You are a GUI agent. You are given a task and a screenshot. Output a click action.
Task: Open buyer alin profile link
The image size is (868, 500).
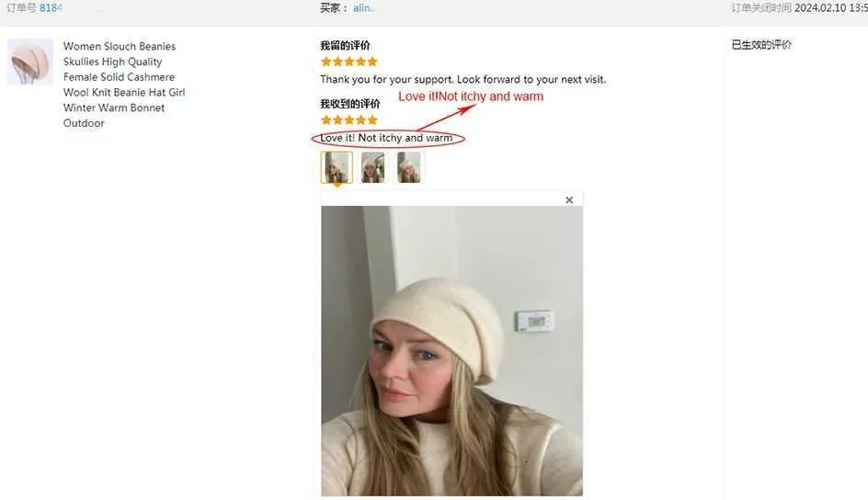coord(363,8)
